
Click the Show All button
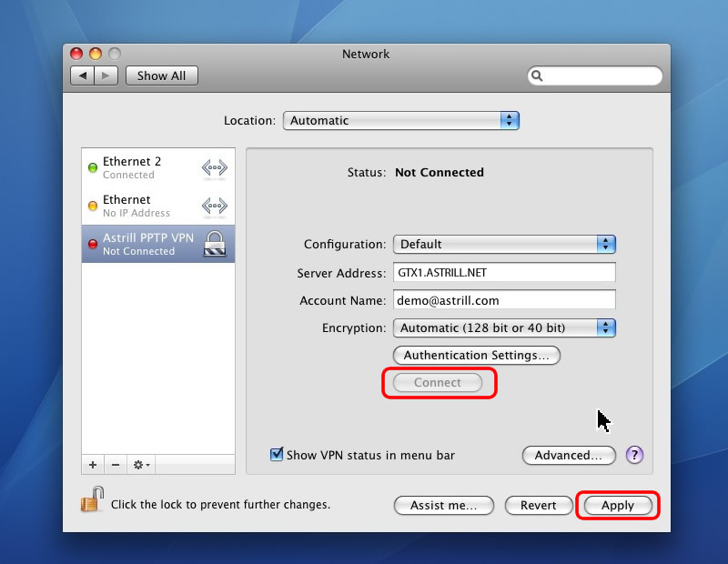161,76
